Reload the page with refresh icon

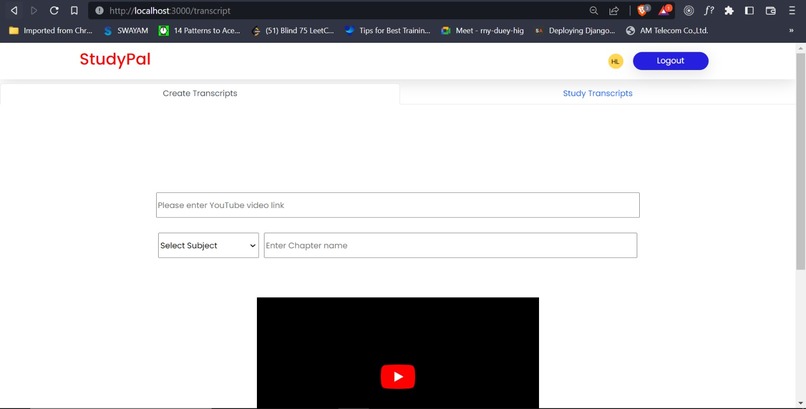point(54,10)
